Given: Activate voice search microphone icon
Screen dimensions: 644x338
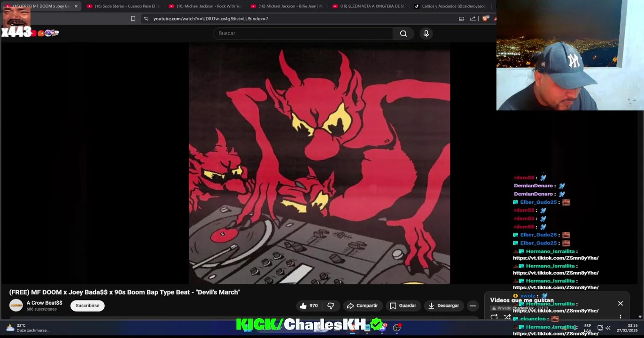Looking at the screenshot, I should tap(426, 33).
